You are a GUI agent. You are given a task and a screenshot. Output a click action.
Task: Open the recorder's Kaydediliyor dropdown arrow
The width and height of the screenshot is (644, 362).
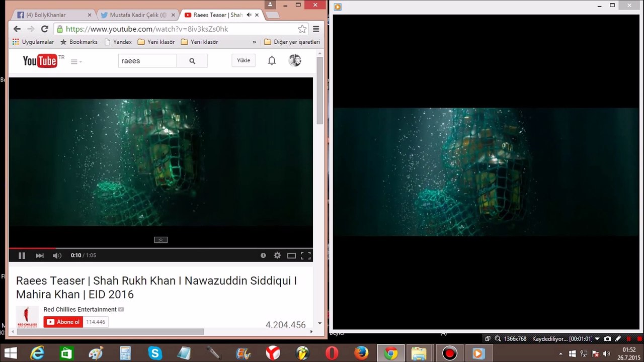[597, 339]
